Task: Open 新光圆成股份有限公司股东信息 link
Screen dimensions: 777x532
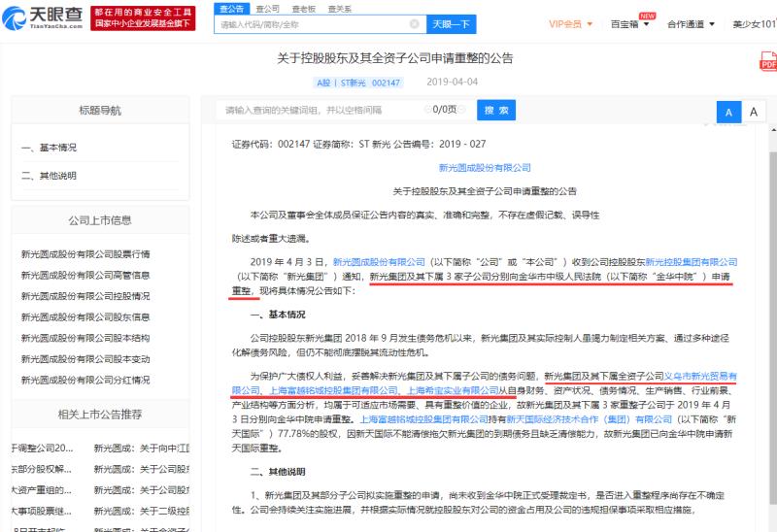Action: 85,317
